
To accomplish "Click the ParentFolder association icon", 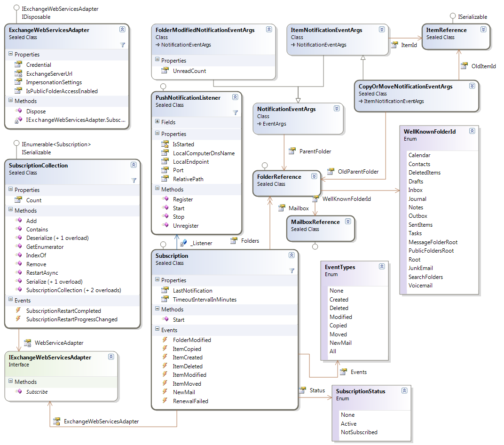I will coord(292,151).
